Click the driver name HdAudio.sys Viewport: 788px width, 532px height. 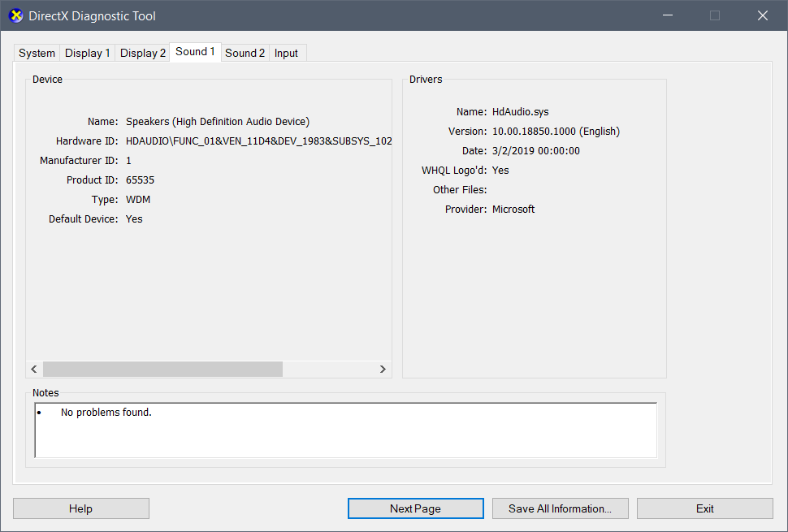coord(520,112)
